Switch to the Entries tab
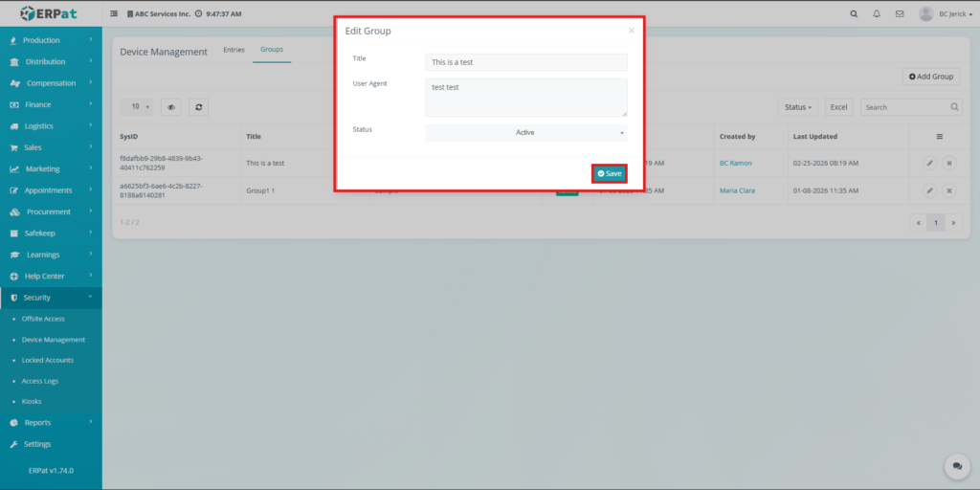This screenshot has width=980, height=490. [234, 50]
